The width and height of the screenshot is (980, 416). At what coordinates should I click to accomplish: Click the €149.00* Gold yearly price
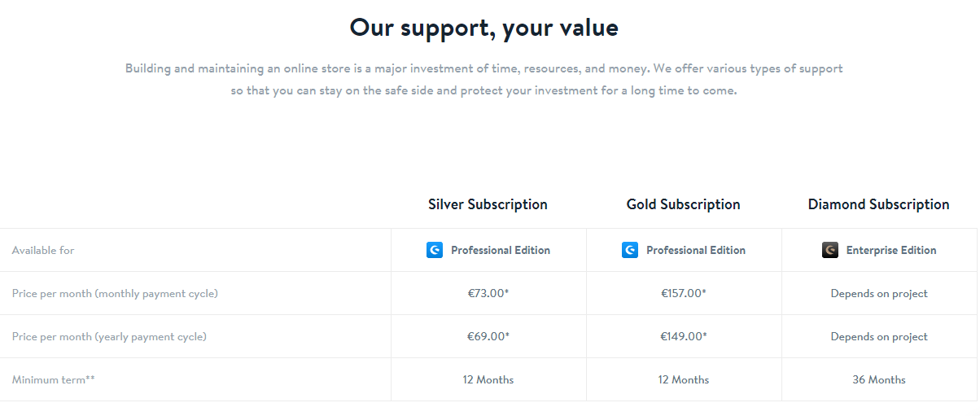tap(683, 336)
